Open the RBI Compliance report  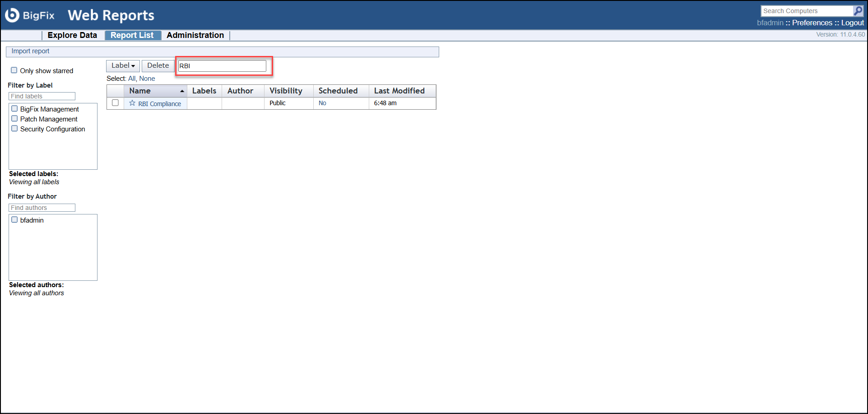[159, 103]
